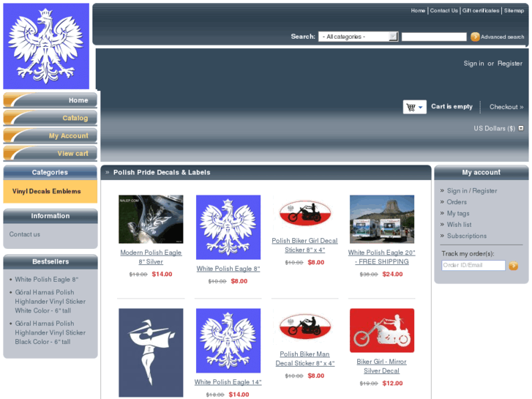Click Sign in in the header
Image resolution: width=532 pixels, height=399 pixels.
[x=473, y=64]
